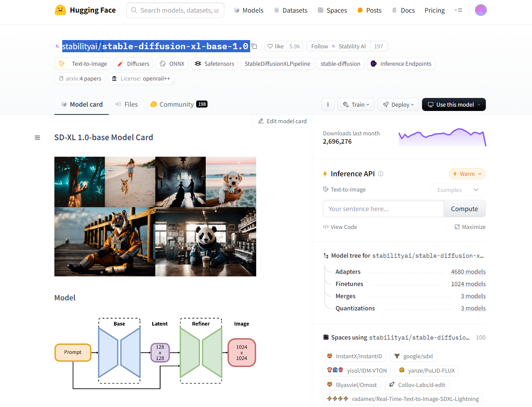Click the Diffusers library tag
The height and width of the screenshot is (407, 532).
(x=133, y=64)
